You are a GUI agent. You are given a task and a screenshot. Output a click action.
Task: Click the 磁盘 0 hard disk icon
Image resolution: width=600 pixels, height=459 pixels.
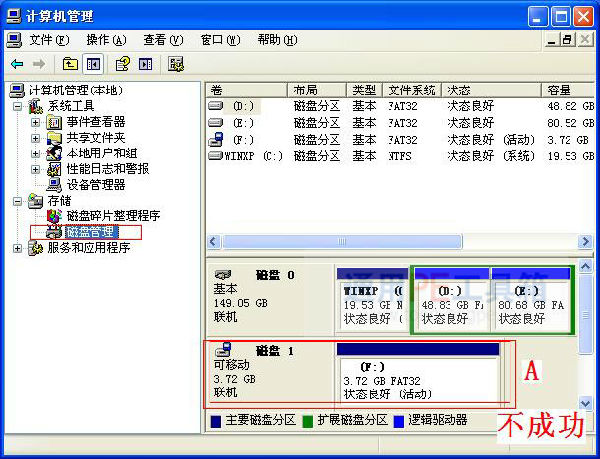pyautogui.click(x=223, y=274)
